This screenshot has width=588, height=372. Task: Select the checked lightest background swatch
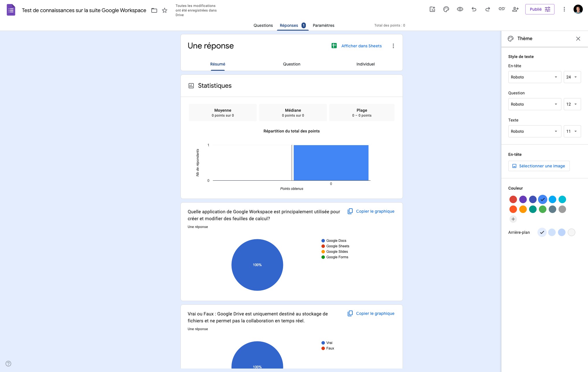542,232
